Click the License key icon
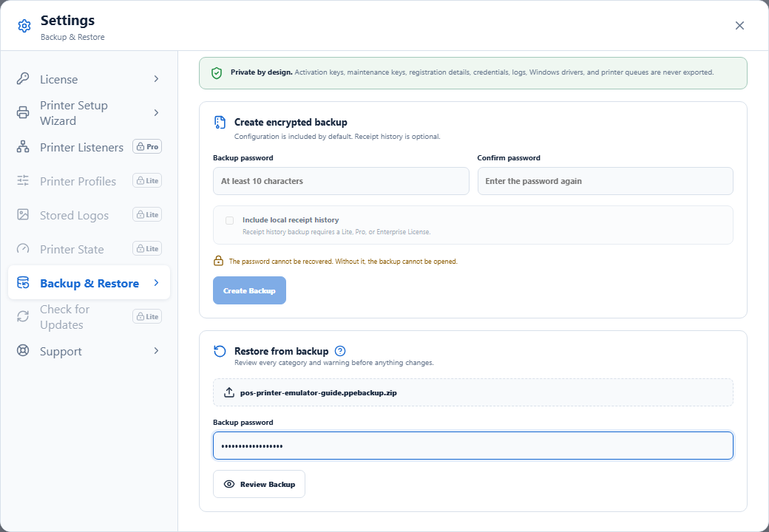 23,79
